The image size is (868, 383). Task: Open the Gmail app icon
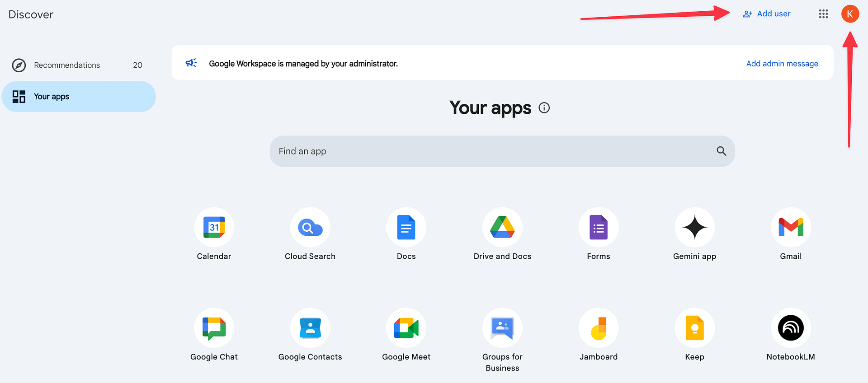pos(791,228)
